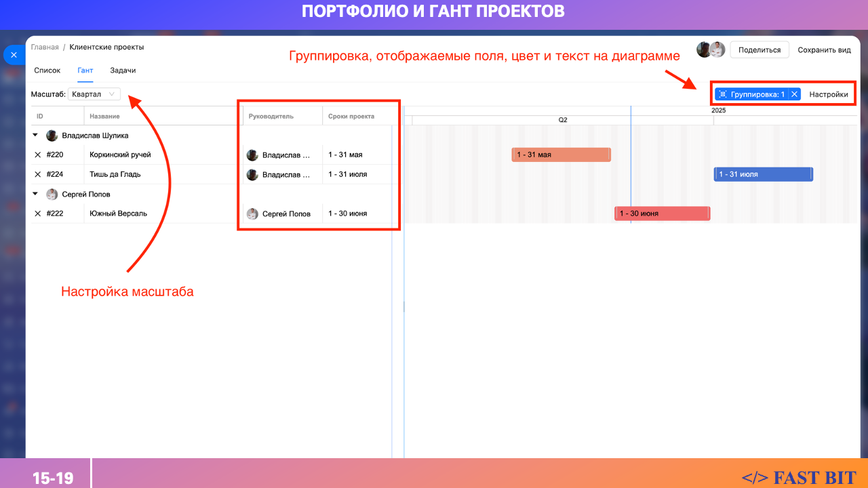Click the manager avatar in the Южный Версаль row
The image size is (868, 488).
tap(252, 214)
